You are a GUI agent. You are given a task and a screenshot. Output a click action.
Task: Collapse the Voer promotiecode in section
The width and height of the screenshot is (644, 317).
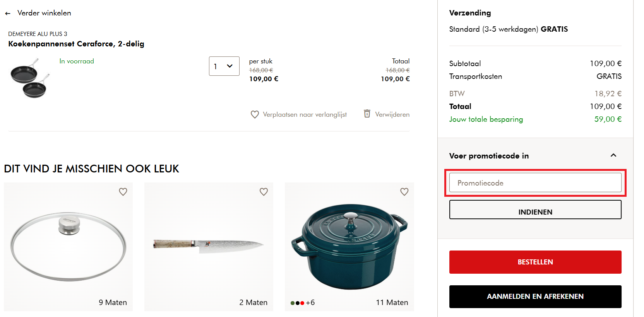coord(613,155)
